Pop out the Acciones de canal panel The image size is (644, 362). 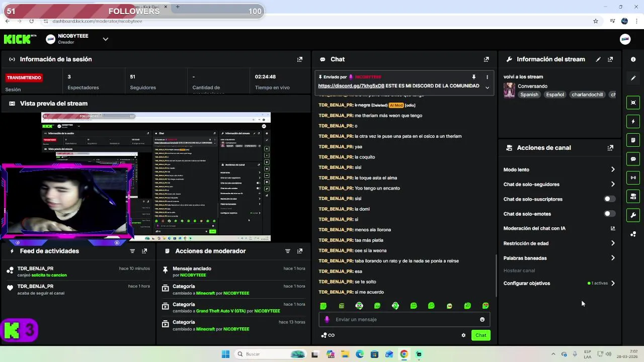pyautogui.click(x=610, y=148)
